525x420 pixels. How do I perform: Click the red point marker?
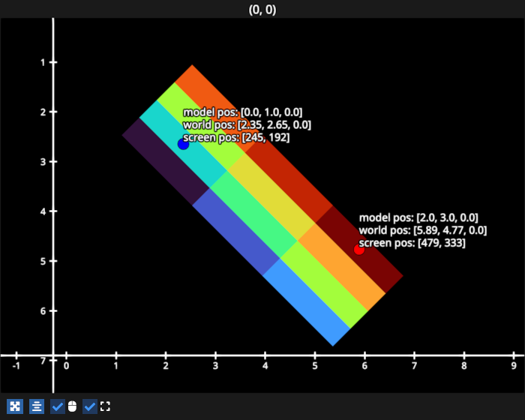(359, 250)
